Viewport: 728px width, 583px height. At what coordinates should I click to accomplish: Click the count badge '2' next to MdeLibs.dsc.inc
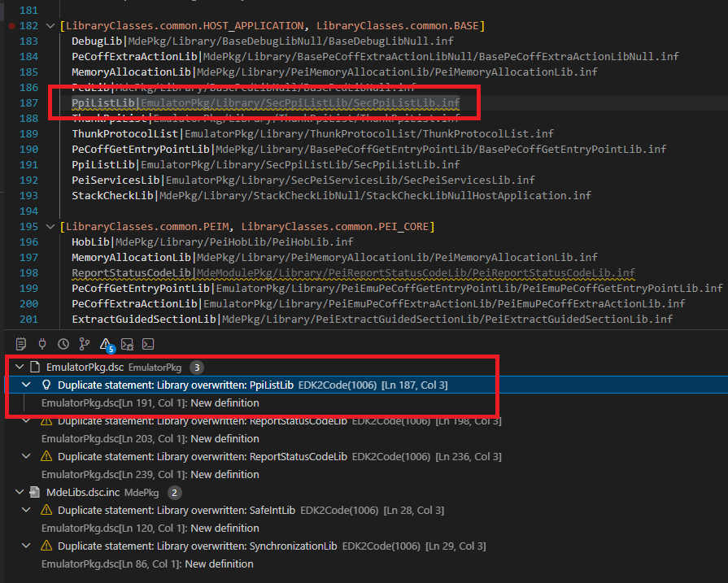point(175,493)
